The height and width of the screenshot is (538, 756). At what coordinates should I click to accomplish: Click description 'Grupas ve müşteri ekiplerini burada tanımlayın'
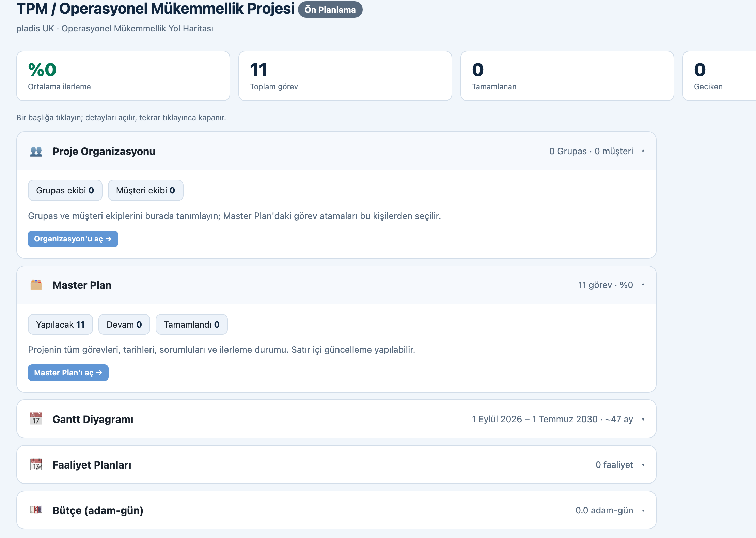coord(124,216)
